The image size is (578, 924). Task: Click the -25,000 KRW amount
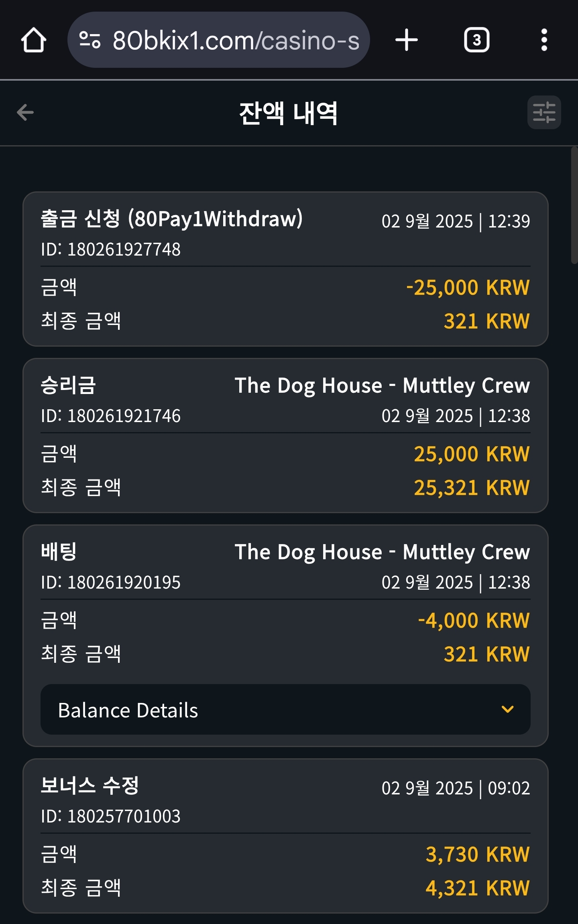(x=468, y=288)
